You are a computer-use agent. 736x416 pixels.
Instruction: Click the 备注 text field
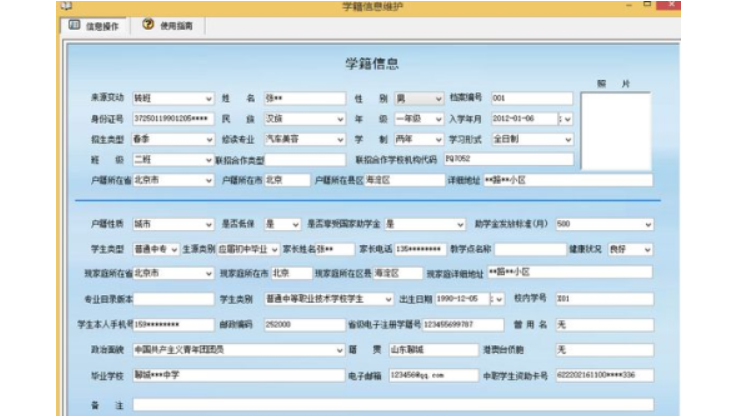(390, 404)
